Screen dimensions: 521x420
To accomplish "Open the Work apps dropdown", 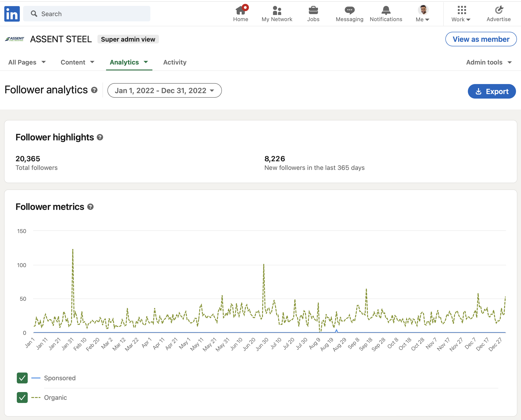I will pyautogui.click(x=461, y=14).
